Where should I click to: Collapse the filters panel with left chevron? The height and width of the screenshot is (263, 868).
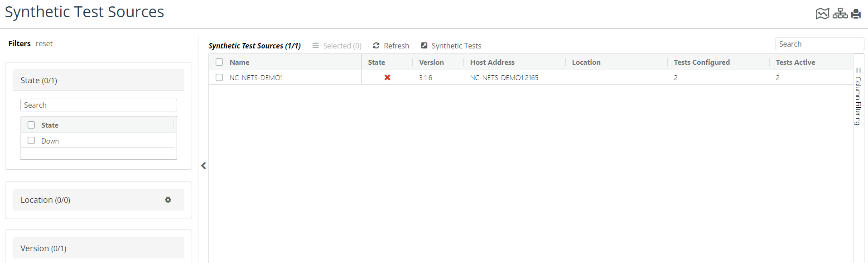point(204,166)
